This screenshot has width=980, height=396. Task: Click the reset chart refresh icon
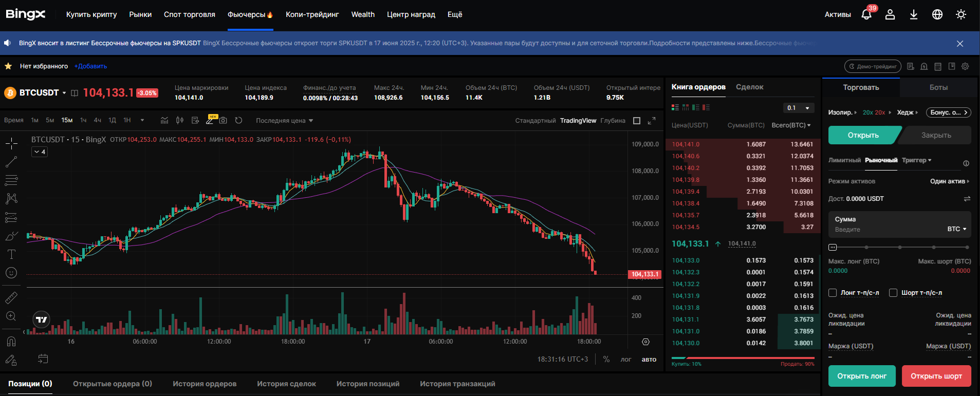click(238, 120)
